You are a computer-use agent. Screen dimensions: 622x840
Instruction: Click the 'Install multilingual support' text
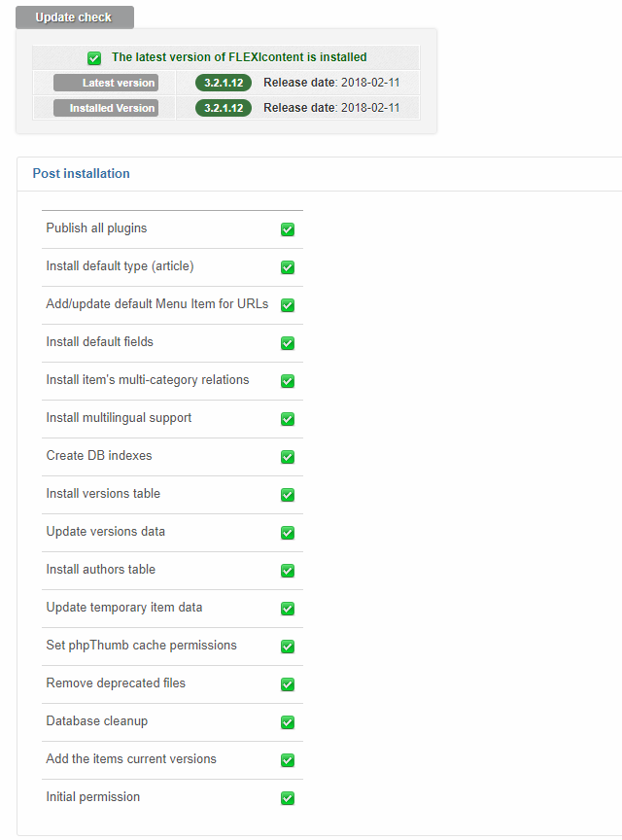pos(119,418)
